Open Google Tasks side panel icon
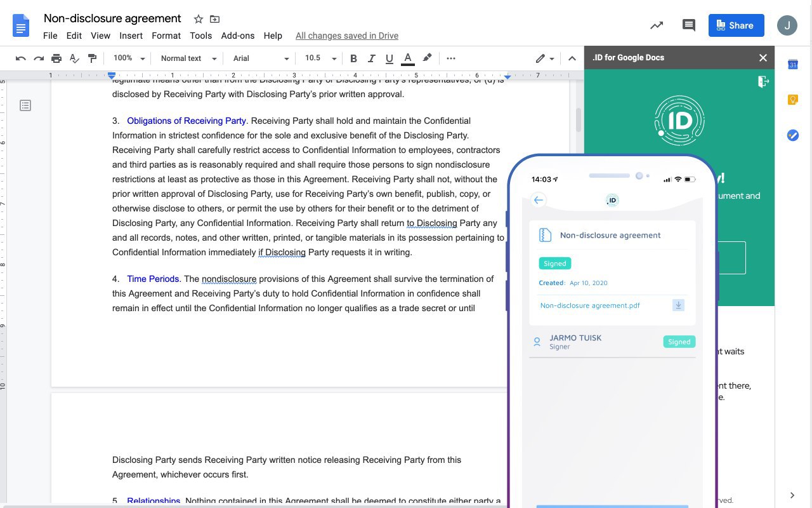 tap(793, 135)
